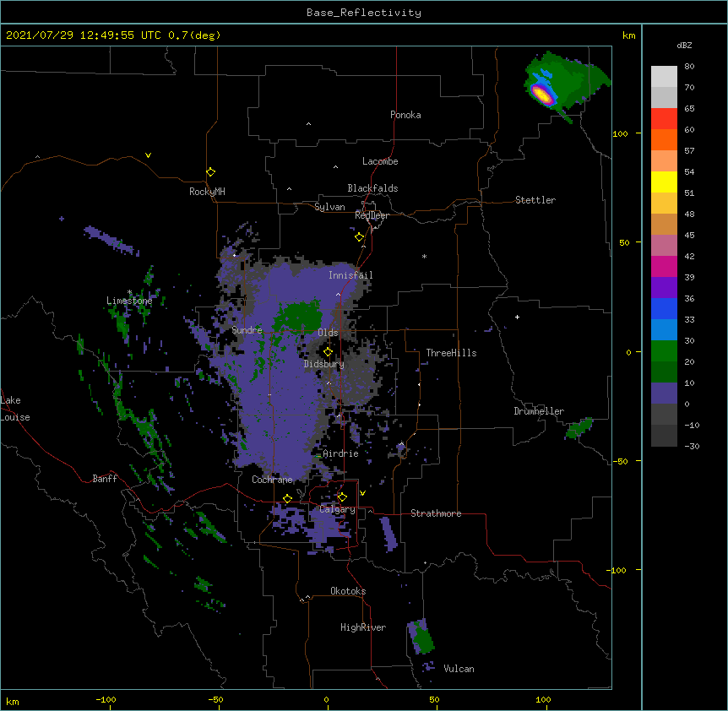Select the Stettler label
The image size is (728, 711).
(x=535, y=200)
